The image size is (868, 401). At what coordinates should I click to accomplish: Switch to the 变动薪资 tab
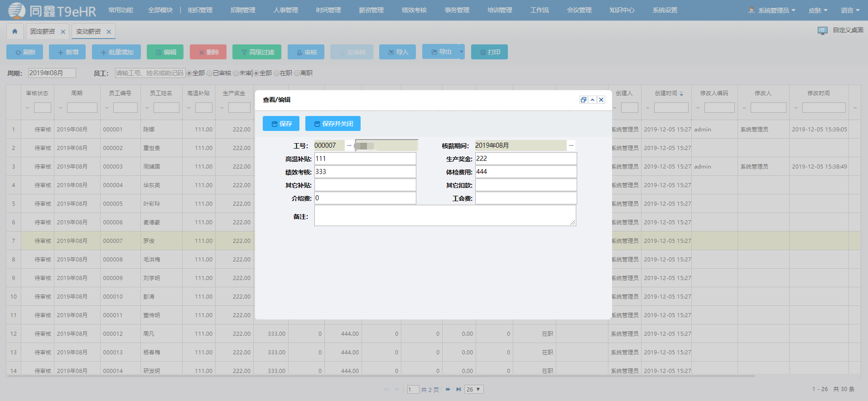88,31
